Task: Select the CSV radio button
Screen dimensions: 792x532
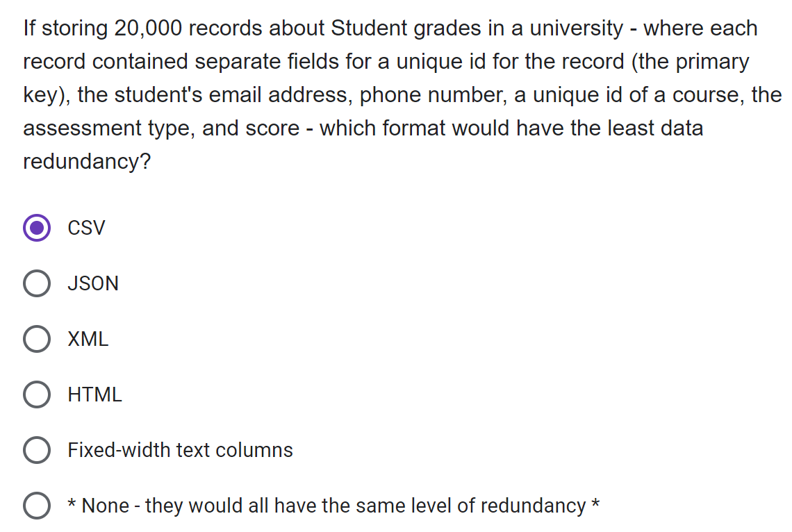Action: coord(37,228)
